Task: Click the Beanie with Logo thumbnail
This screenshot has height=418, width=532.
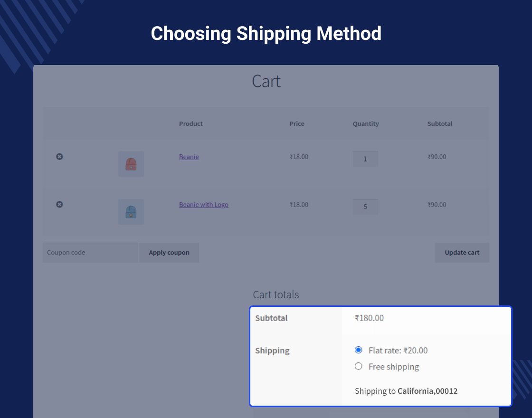Action: tap(131, 211)
